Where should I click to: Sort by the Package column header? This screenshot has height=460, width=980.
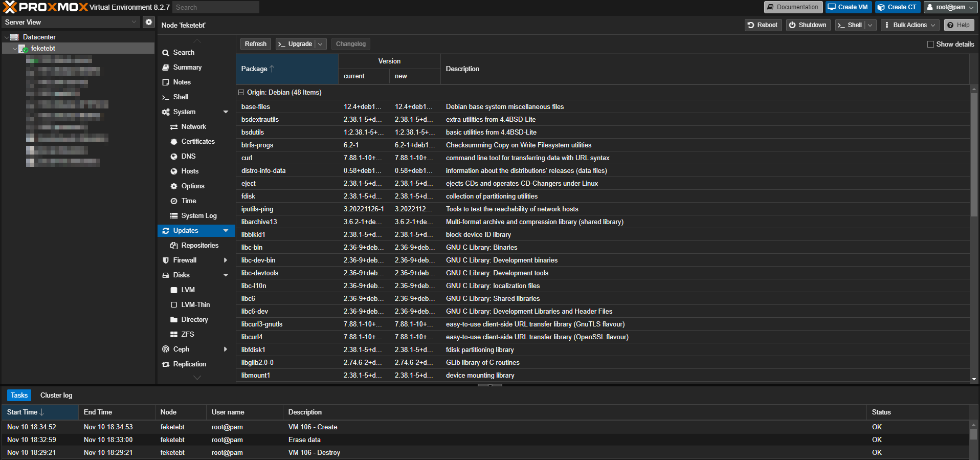(287, 69)
